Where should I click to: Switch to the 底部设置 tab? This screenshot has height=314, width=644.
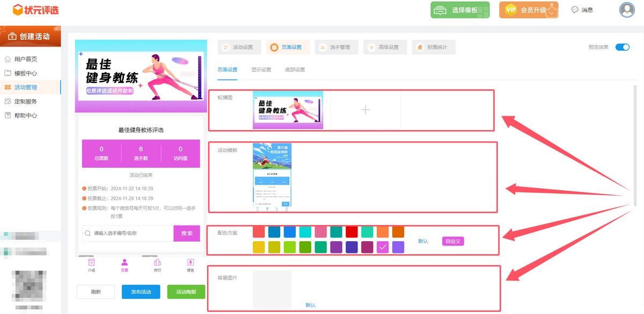click(x=295, y=70)
